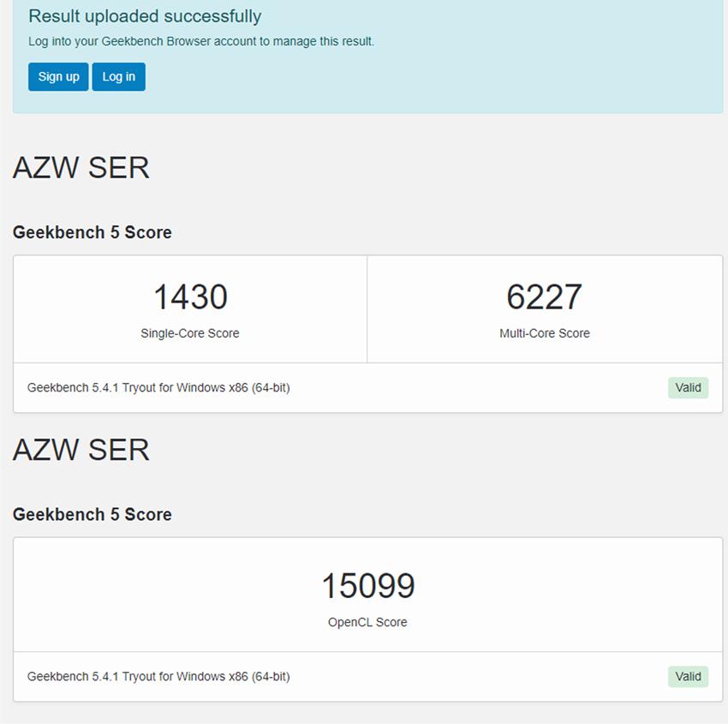Click the Sign up button

(x=58, y=76)
